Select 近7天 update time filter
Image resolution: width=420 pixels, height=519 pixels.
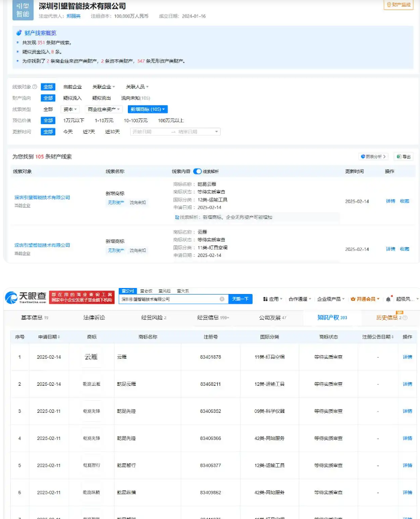pos(89,131)
